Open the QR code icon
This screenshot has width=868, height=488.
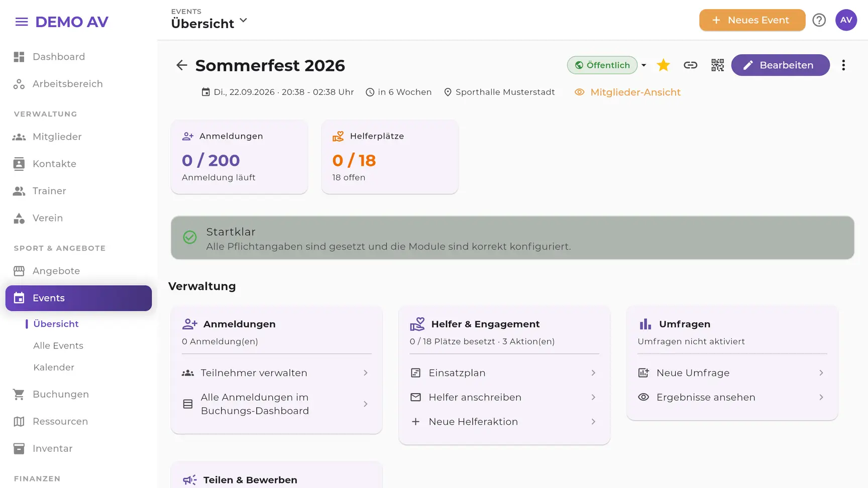pyautogui.click(x=717, y=65)
